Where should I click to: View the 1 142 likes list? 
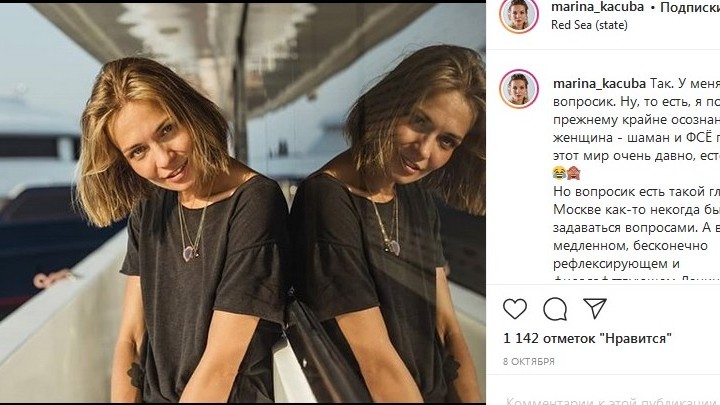(x=587, y=339)
